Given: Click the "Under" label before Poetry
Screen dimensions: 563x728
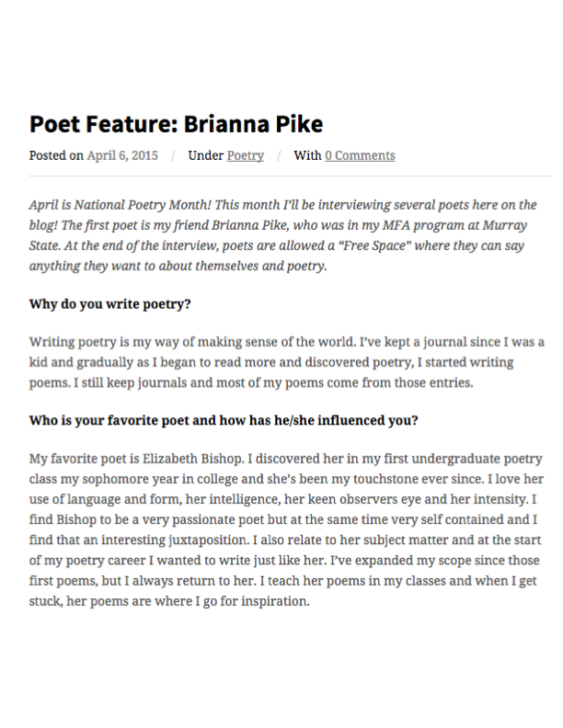Looking at the screenshot, I should point(206,155).
